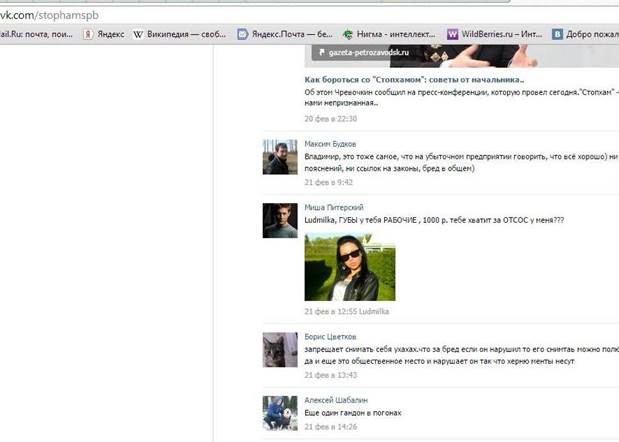Open Максим Будков's profile name
619x442 pixels.
[x=330, y=144]
